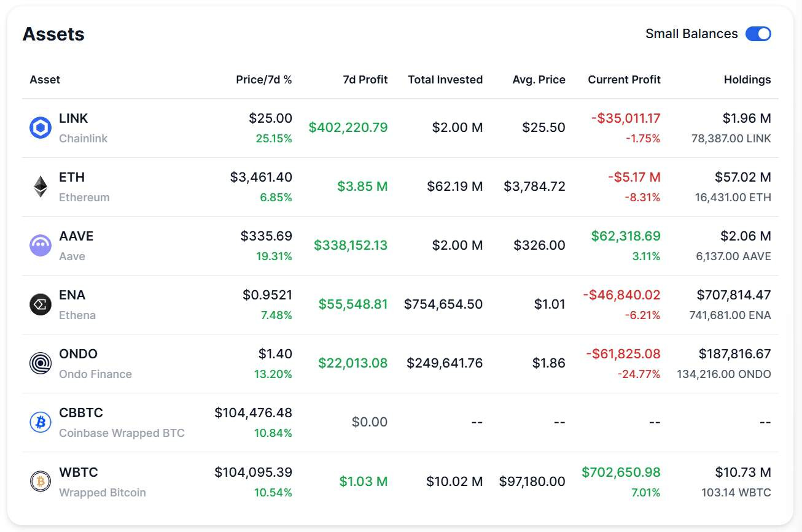Viewport: 802px width, 532px height.
Task: Click ONDO holdings $187,816.67
Action: 735,354
